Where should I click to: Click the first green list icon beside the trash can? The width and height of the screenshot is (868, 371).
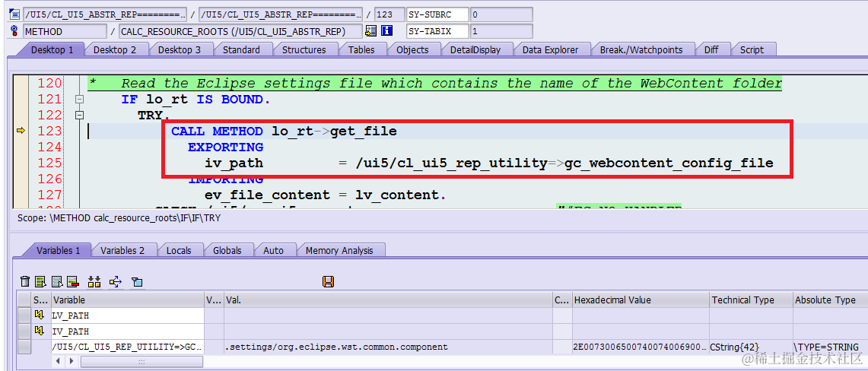tap(40, 282)
